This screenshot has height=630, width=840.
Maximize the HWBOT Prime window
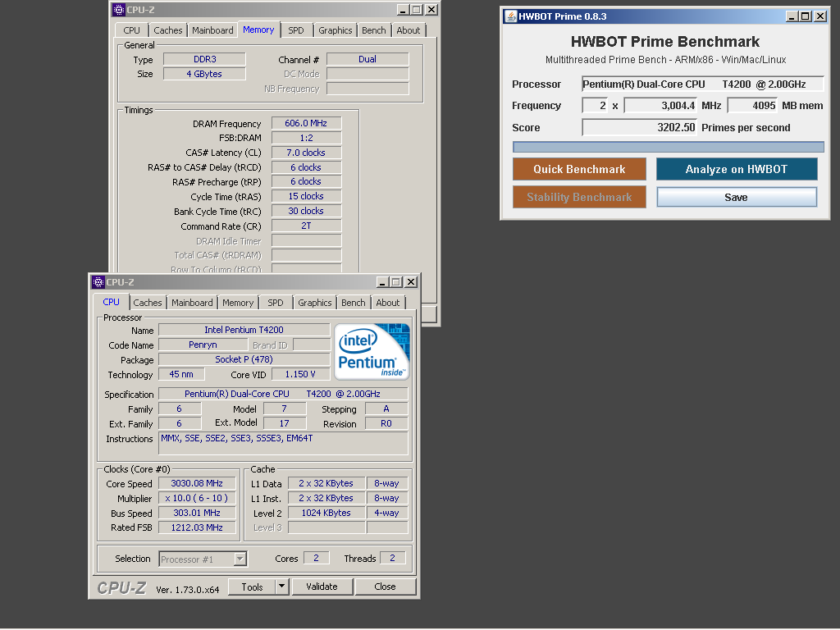pos(806,16)
